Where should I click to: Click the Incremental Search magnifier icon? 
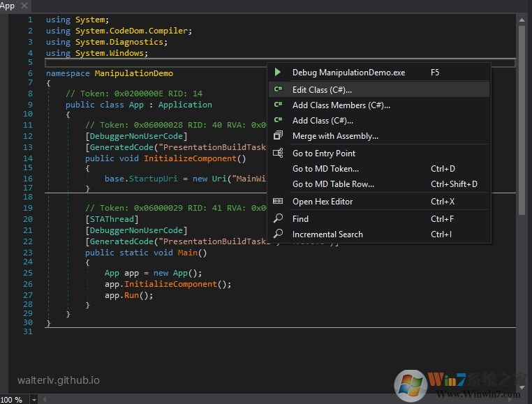coord(278,234)
